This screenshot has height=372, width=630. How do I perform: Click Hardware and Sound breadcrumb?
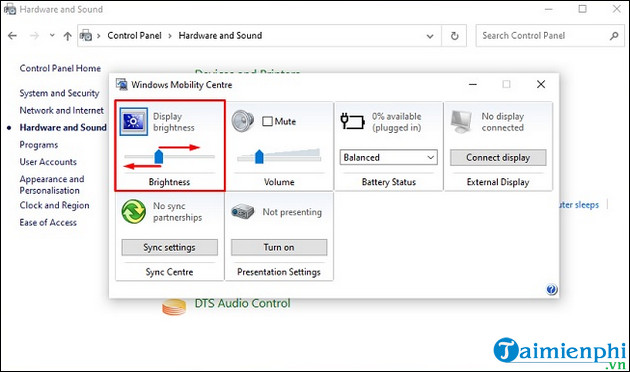(220, 36)
